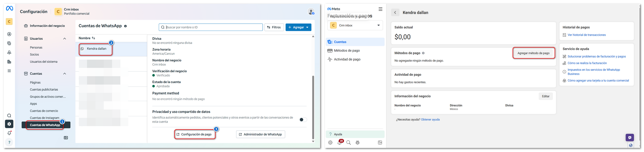Collapse the Cuentas section
644x152 pixels.
coord(64,74)
